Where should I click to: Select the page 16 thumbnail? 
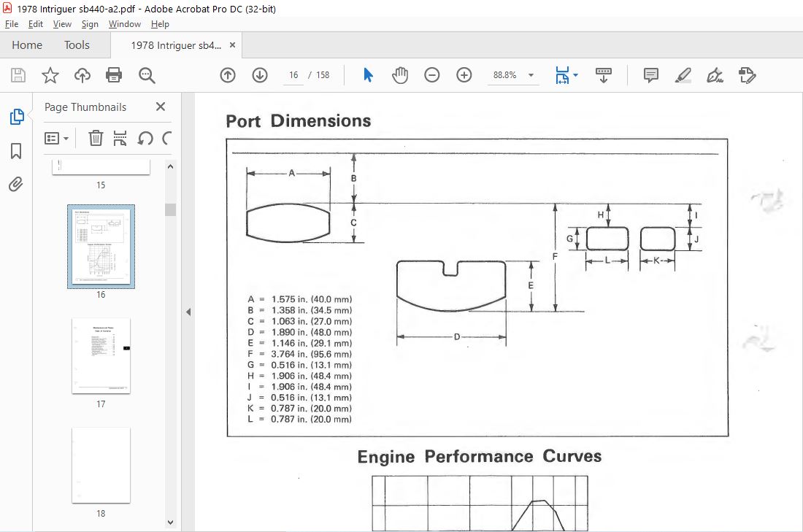(101, 246)
